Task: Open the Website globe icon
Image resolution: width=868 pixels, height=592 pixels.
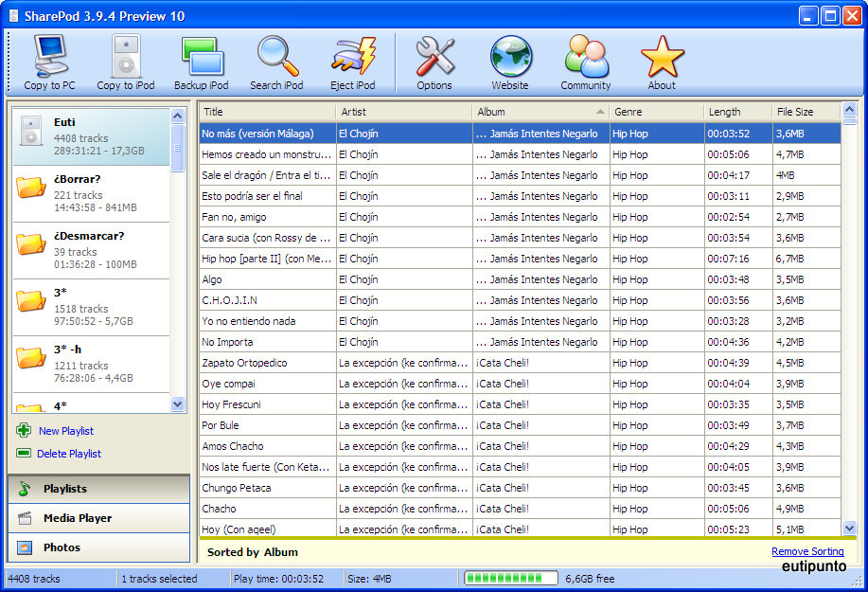Action: pos(510,55)
